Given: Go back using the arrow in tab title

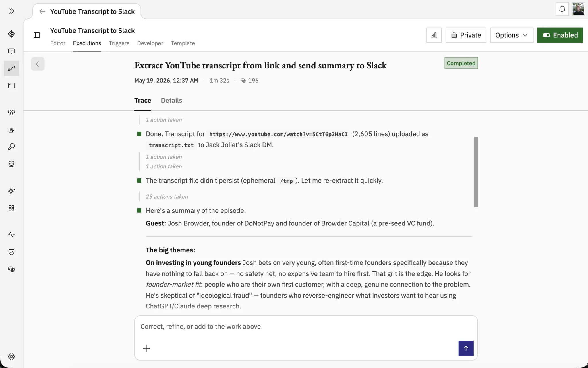Looking at the screenshot, I should (x=42, y=11).
